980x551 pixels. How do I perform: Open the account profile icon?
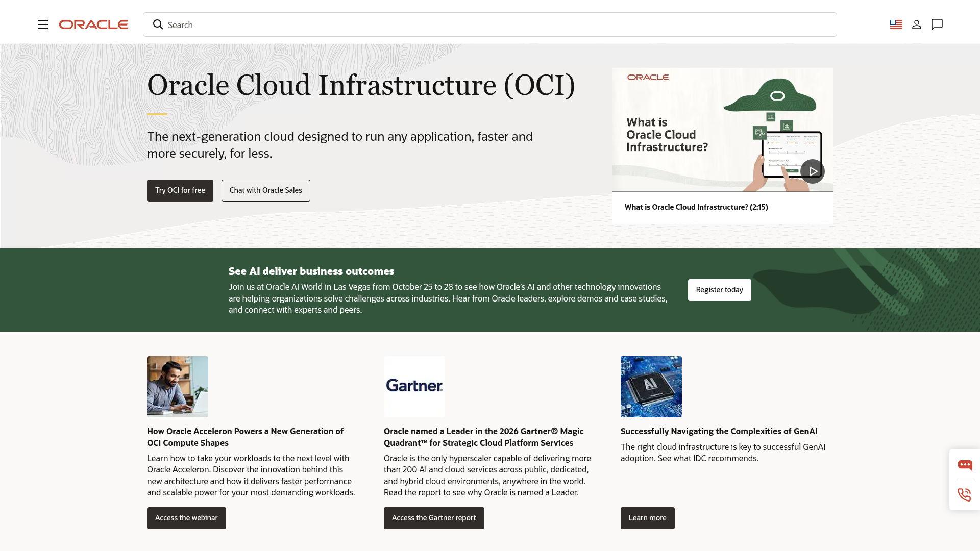pos(917,24)
